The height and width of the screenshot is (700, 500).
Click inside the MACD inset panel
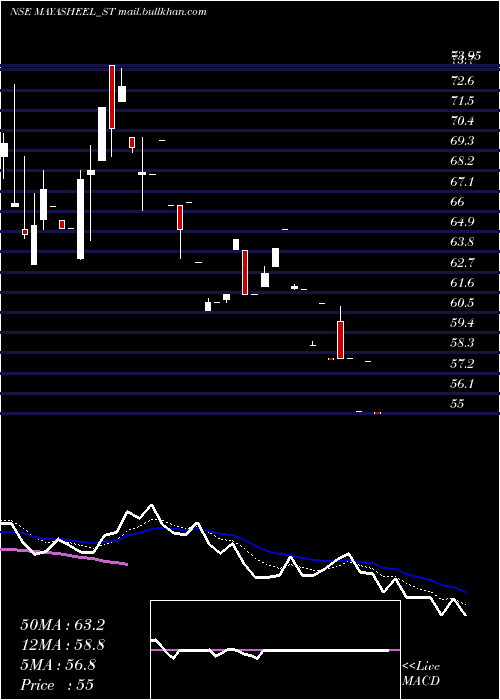pyautogui.click(x=275, y=650)
